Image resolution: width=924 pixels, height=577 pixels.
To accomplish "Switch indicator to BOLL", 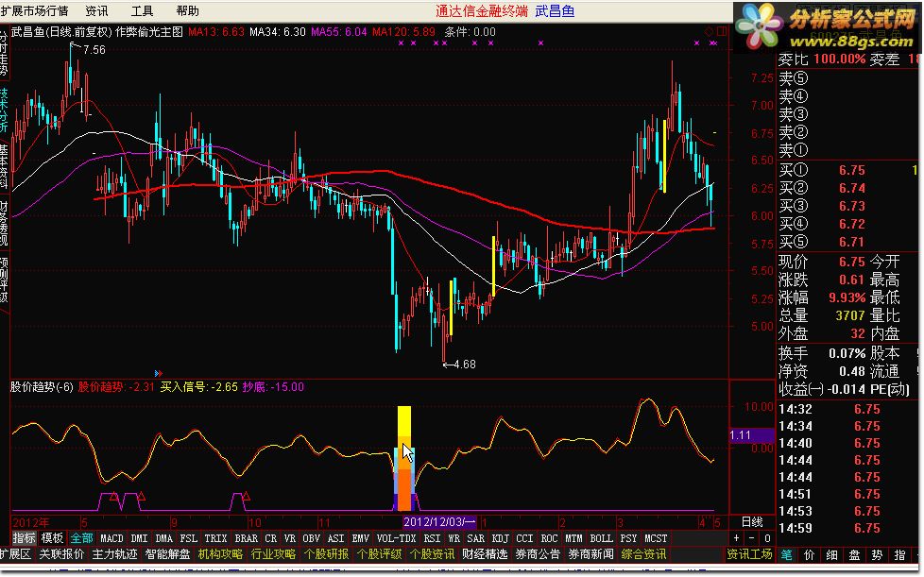I will coord(602,538).
